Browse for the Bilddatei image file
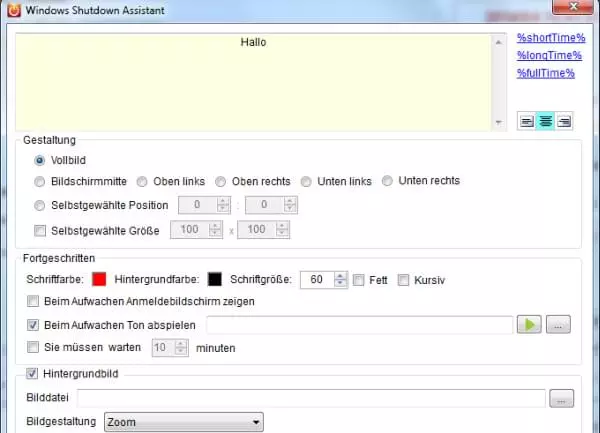The height and width of the screenshot is (433, 600). (561, 399)
